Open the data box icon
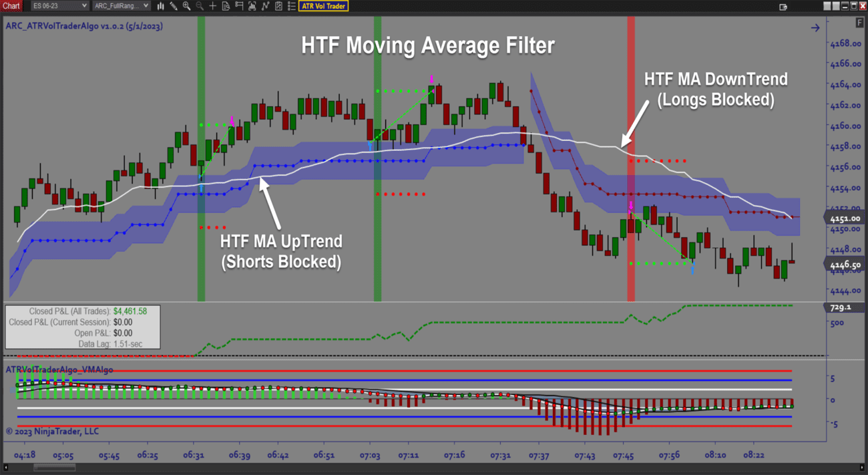Screen dimensions: 868x475 point(226,6)
